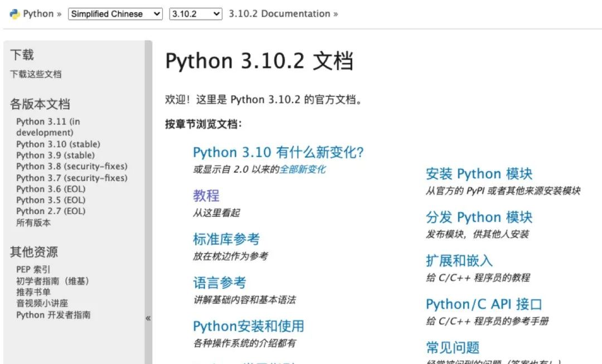Click the 各种操作系统的介绍都有 description
The image size is (602, 364).
click(x=245, y=343)
